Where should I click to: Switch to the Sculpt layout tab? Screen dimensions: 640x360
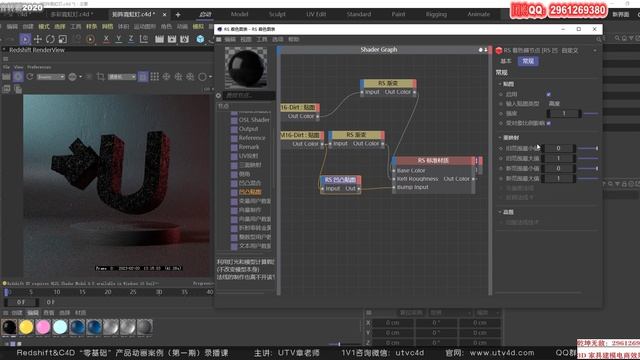277,14
